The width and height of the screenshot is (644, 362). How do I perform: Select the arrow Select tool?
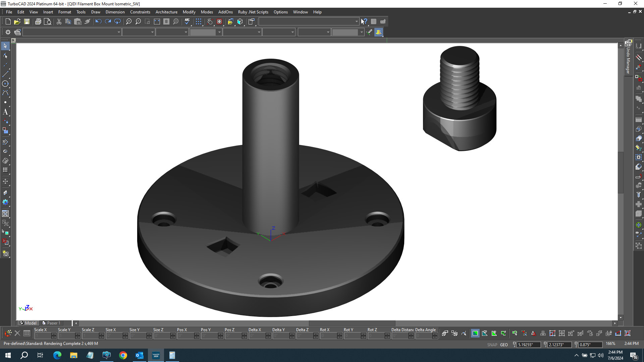pyautogui.click(x=5, y=46)
